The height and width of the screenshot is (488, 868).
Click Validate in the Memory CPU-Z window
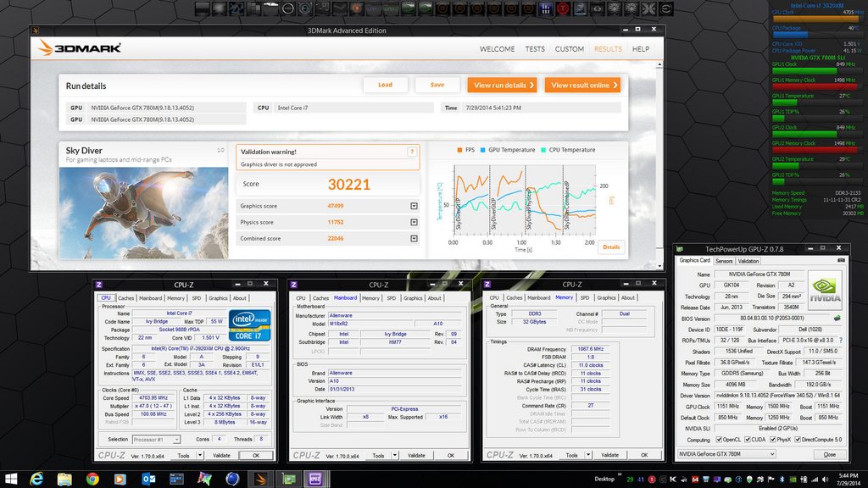pyautogui.click(x=609, y=455)
